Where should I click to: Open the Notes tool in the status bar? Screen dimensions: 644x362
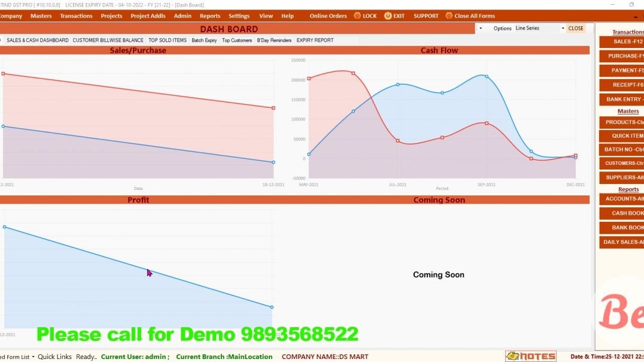pyautogui.click(x=531, y=356)
